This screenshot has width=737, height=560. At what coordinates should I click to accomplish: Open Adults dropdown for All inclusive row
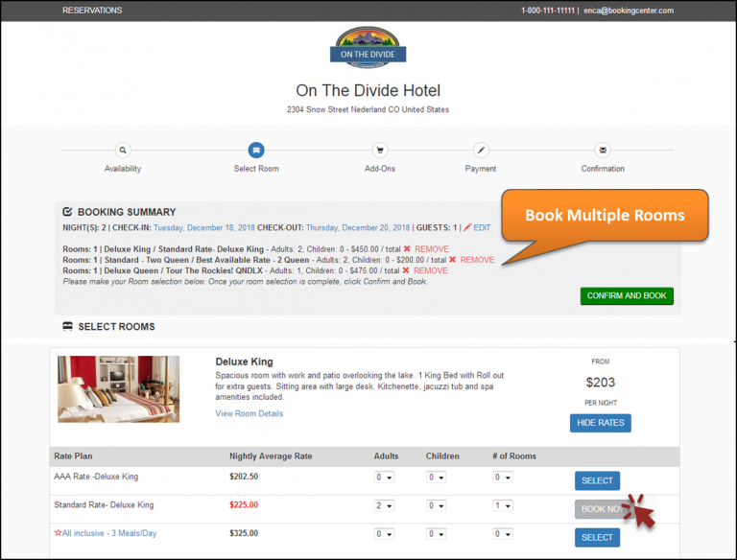coord(384,534)
